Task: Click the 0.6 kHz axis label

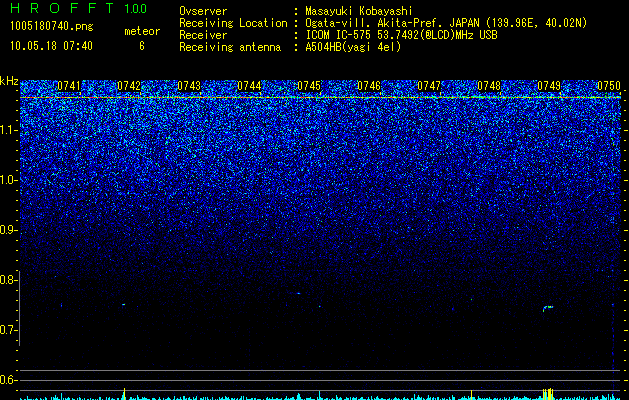Action: click(8, 380)
